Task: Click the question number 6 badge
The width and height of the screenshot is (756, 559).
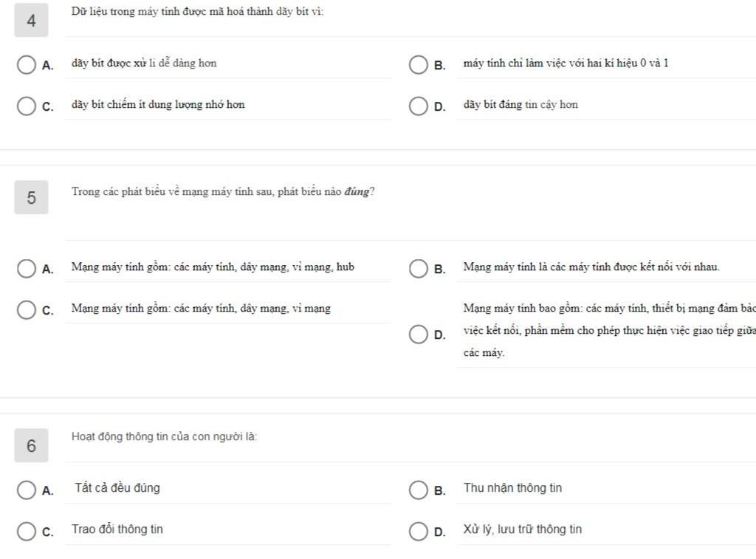Action: tap(31, 445)
